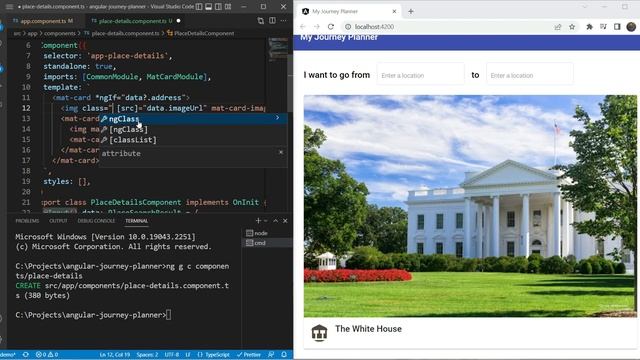The width and height of the screenshot is (640, 360).
Task: Click the editor minimap
Action: tap(278, 49)
